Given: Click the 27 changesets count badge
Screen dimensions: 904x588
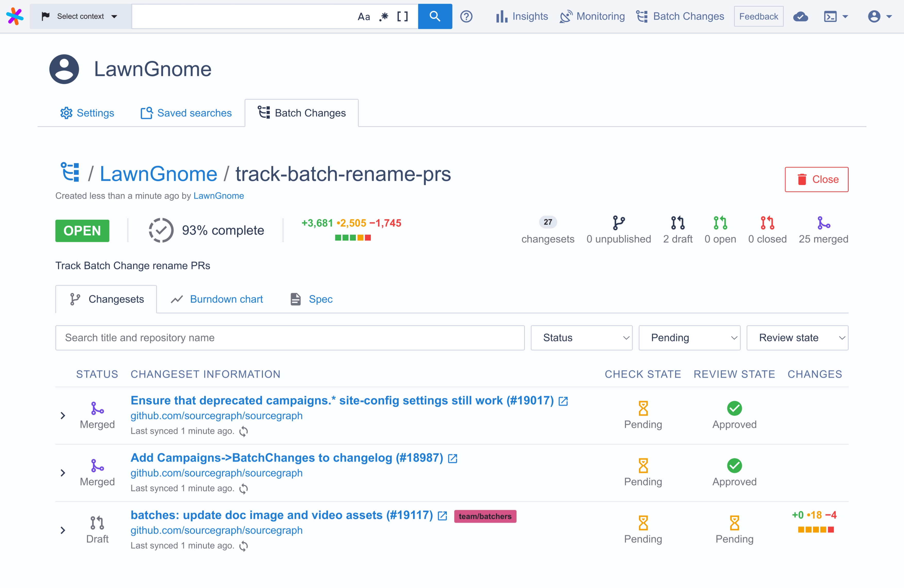Looking at the screenshot, I should pos(548,222).
